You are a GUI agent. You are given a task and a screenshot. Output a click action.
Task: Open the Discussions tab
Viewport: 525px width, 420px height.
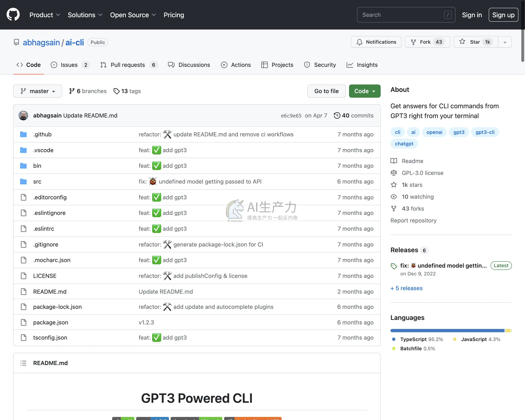coord(189,65)
